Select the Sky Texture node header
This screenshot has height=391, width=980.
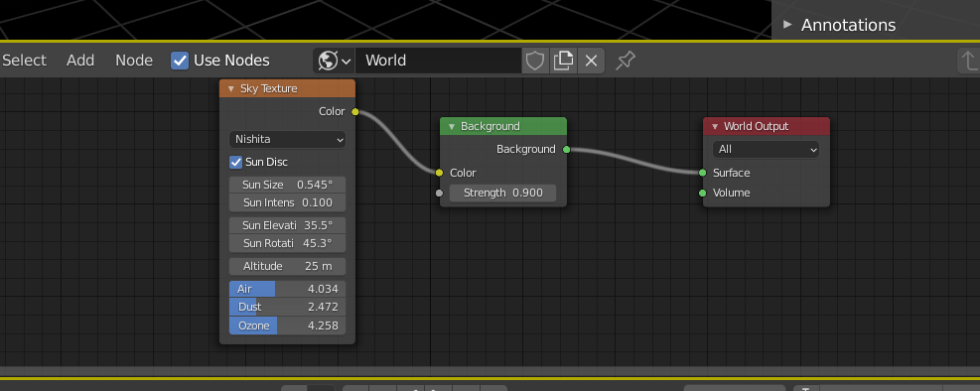pyautogui.click(x=288, y=88)
